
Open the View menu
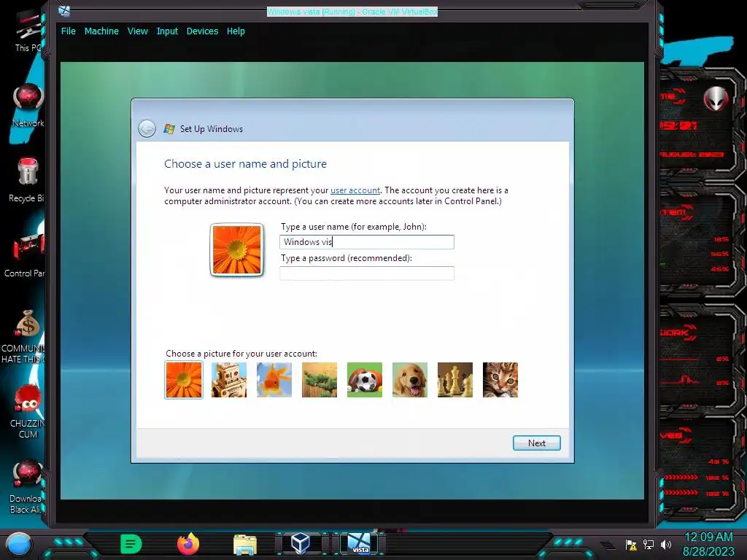click(x=138, y=31)
